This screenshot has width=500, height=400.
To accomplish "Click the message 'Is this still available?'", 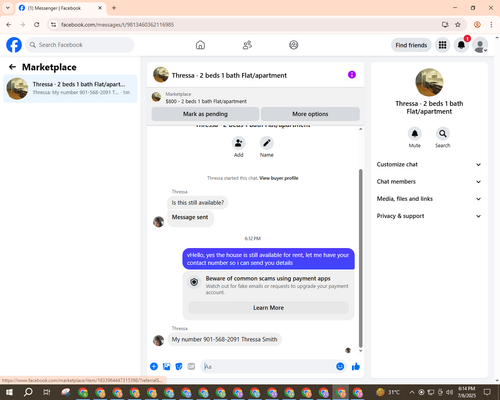I will click(198, 203).
